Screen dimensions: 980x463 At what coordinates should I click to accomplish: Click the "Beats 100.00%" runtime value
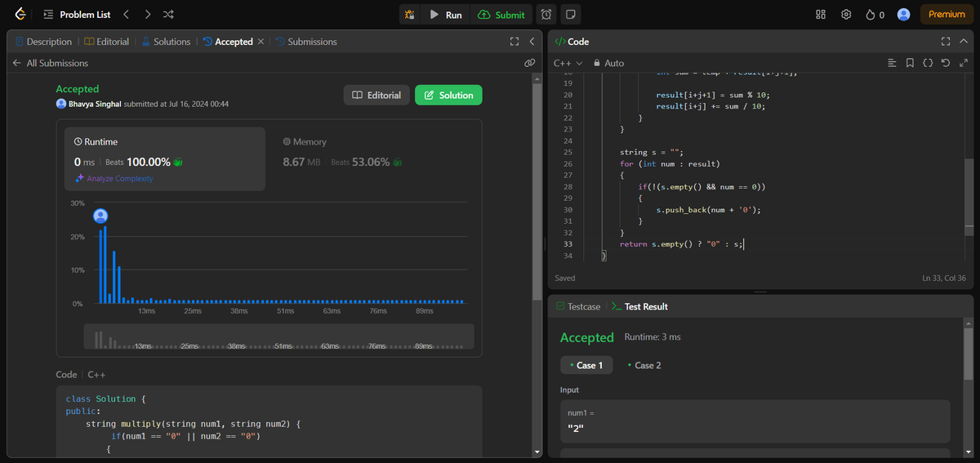pos(144,162)
